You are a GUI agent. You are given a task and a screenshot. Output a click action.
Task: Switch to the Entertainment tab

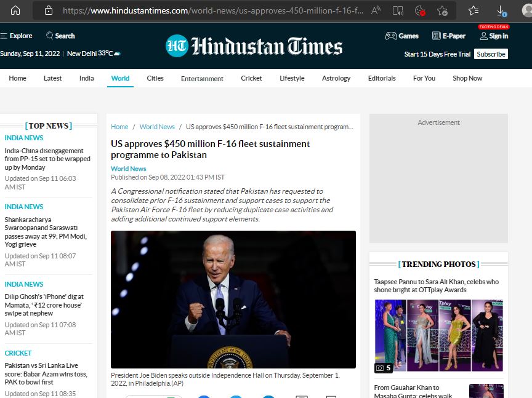(202, 79)
